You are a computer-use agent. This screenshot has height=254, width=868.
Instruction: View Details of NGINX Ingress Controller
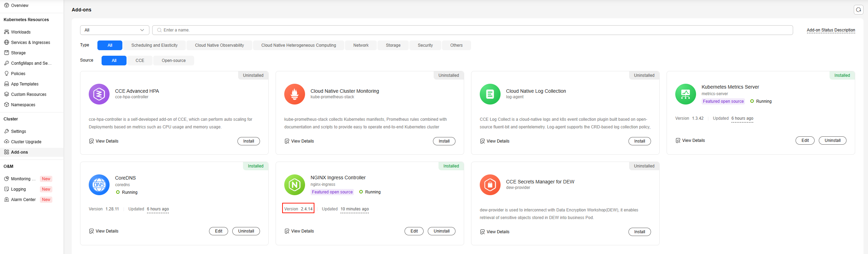point(299,231)
